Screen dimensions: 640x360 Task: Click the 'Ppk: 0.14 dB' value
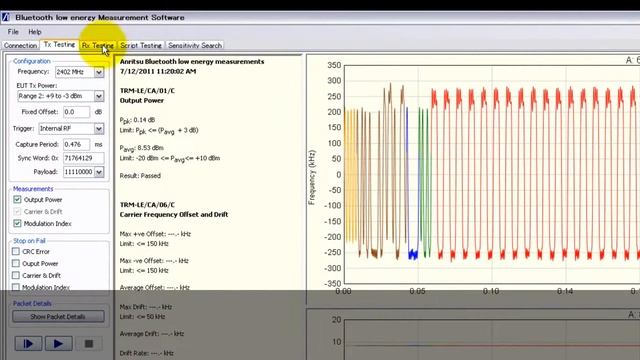click(137, 120)
